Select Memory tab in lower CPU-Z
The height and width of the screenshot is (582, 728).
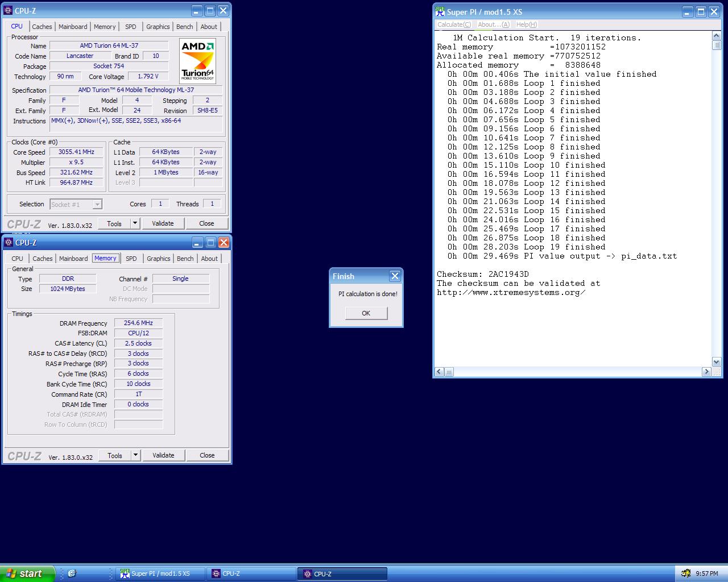click(105, 258)
